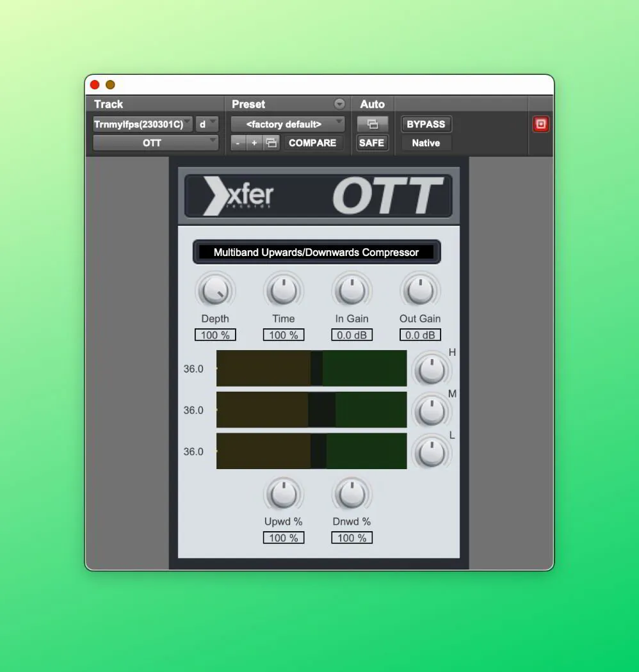The height and width of the screenshot is (672, 639).
Task: Open the factory default preset dropdown
Action: pyautogui.click(x=287, y=124)
